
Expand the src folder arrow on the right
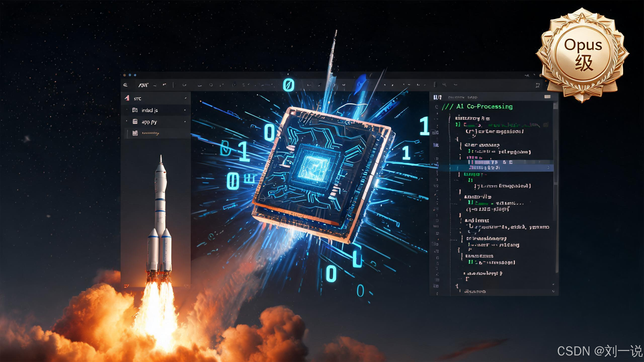186,98
